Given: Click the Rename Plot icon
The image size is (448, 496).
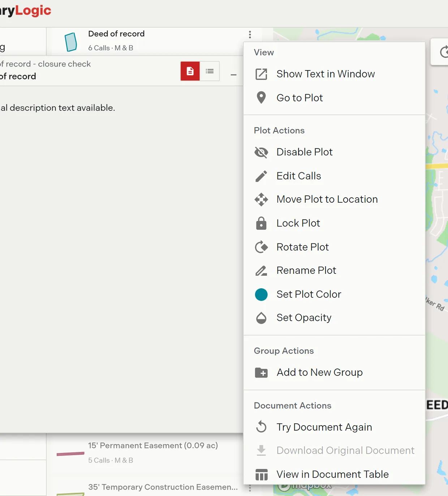Looking at the screenshot, I should (261, 271).
